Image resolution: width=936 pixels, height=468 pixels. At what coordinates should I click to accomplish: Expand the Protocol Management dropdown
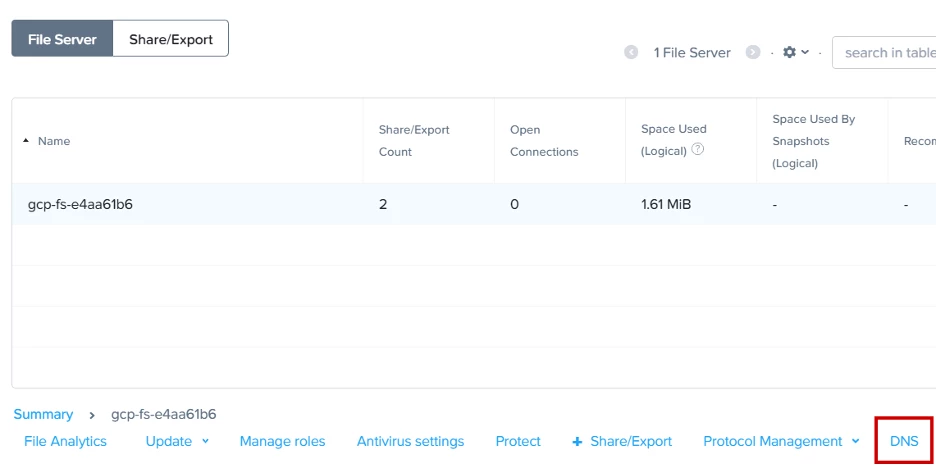coord(781,442)
